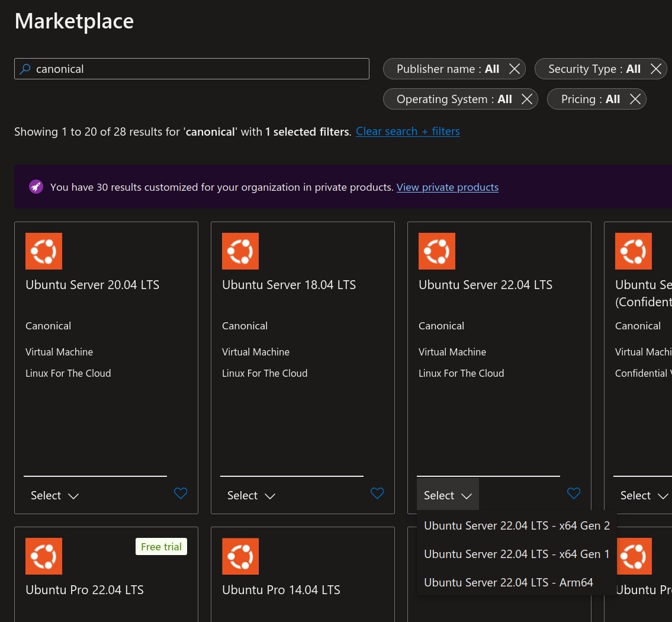Click Ubuntu Pro 22.04 LTS logo

pyautogui.click(x=44, y=556)
